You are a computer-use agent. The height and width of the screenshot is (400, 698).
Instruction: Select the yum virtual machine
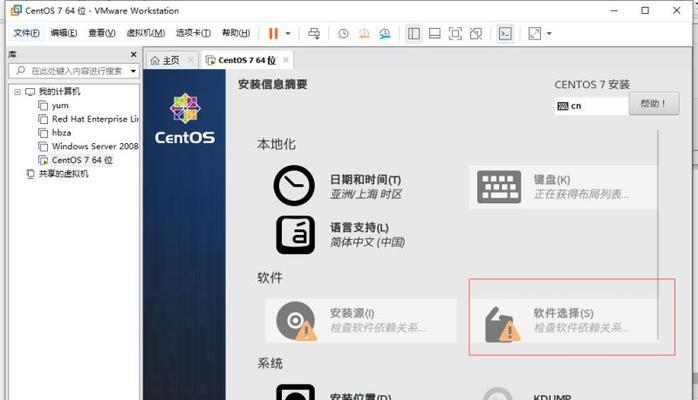coord(60,105)
